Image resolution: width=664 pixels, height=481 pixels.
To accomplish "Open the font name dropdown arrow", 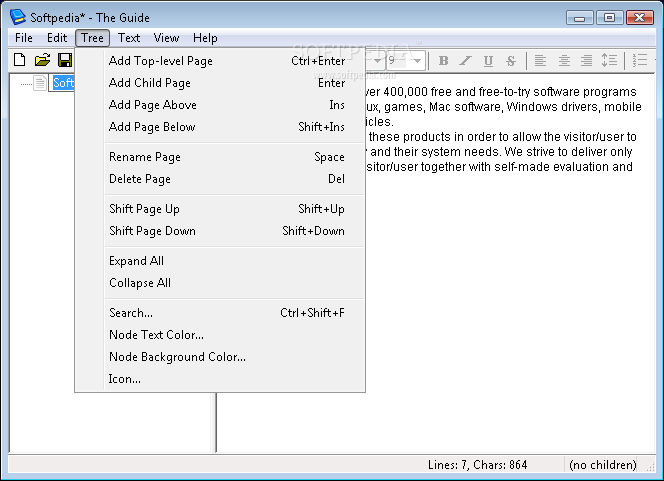I will (377, 61).
